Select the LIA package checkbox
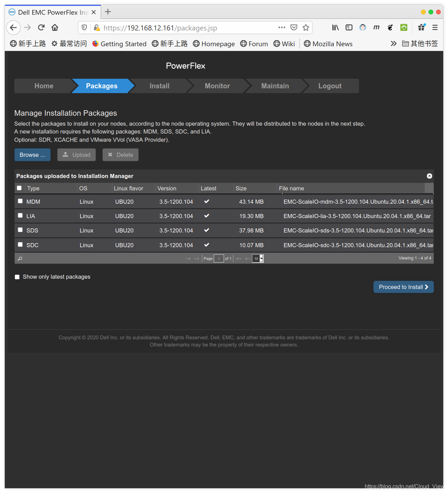 20,215
